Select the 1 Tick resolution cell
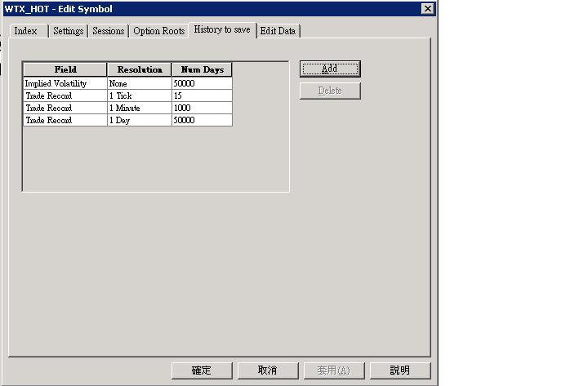 pos(140,95)
